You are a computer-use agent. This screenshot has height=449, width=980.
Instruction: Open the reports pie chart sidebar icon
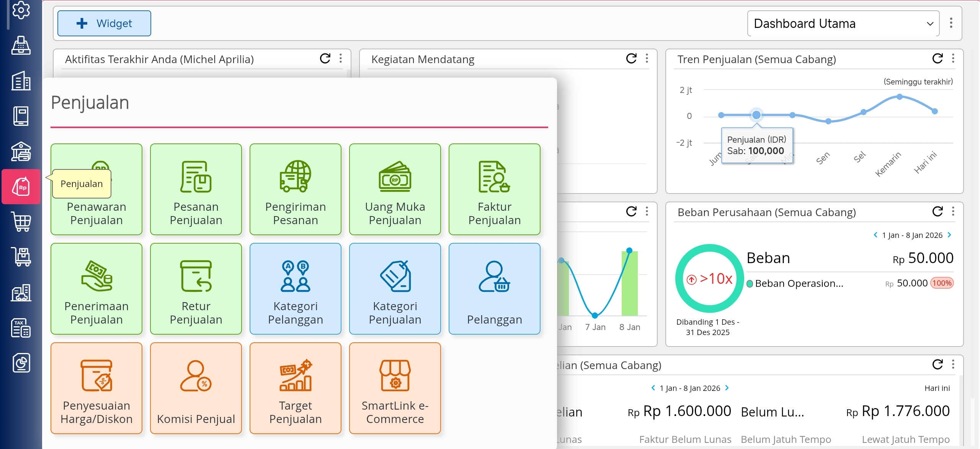[x=21, y=363]
